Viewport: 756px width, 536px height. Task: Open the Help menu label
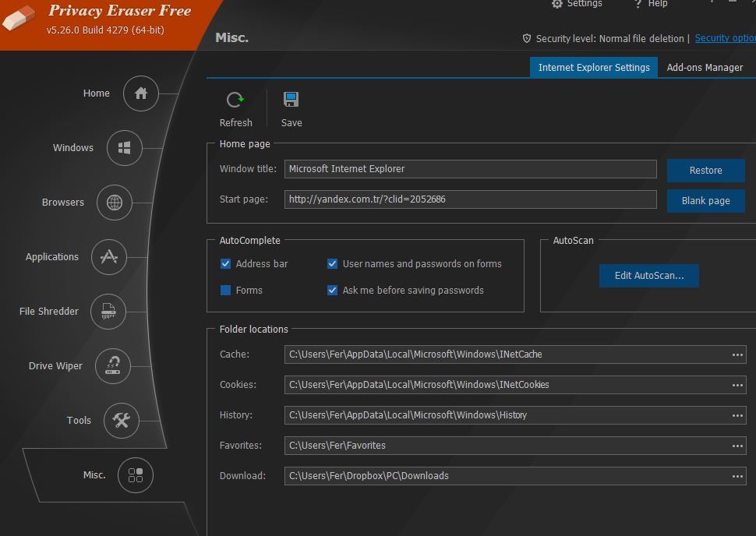[x=658, y=4]
